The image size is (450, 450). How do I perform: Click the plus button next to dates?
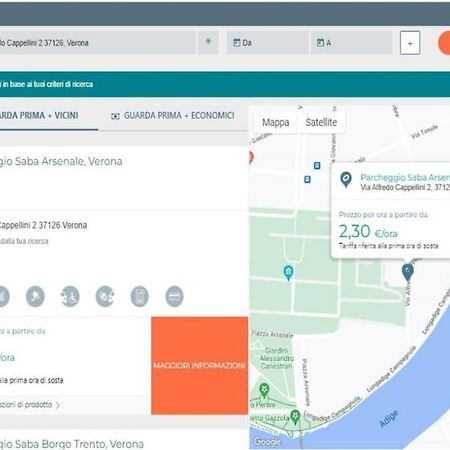410,43
